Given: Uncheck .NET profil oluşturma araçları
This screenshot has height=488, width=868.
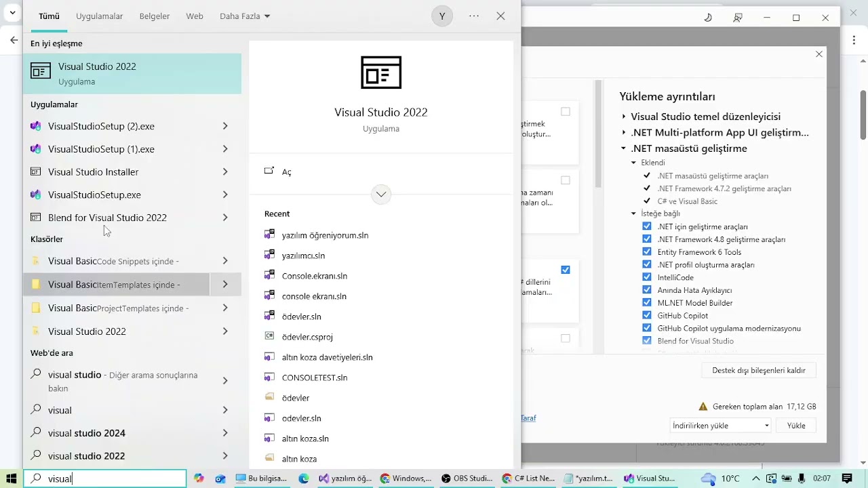Looking at the screenshot, I should (646, 265).
